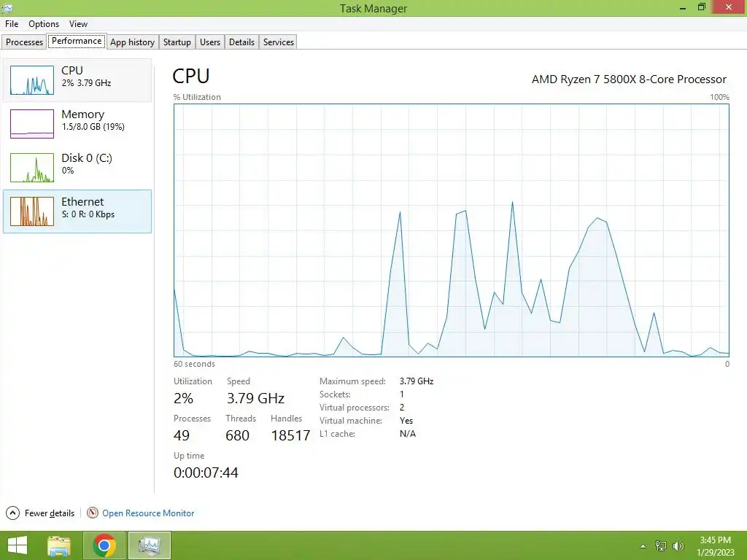Open the Startup tab

(x=177, y=42)
